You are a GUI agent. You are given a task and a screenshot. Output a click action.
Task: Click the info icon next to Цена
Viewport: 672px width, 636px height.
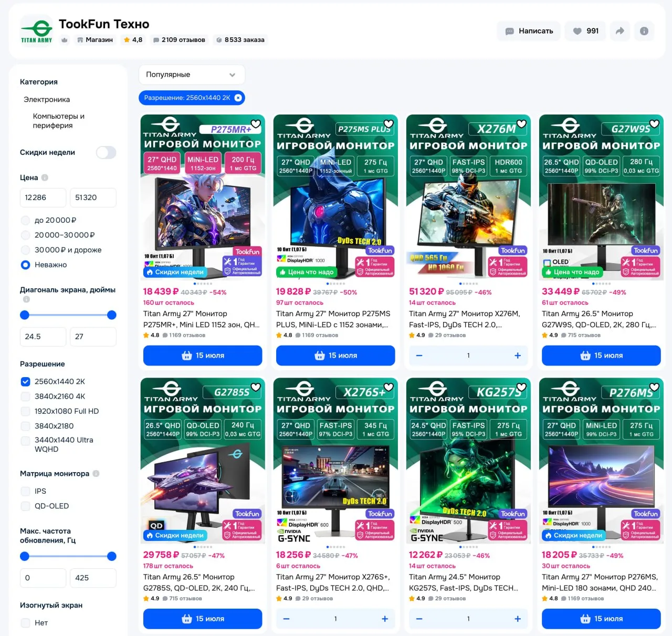(45, 178)
